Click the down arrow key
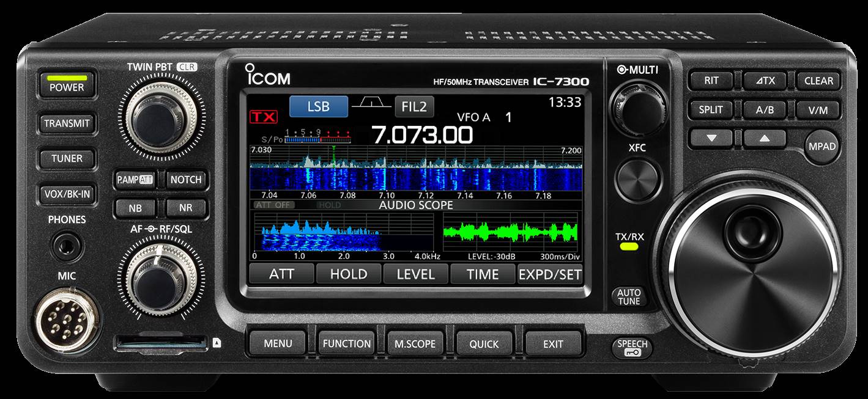 pyautogui.click(x=711, y=138)
